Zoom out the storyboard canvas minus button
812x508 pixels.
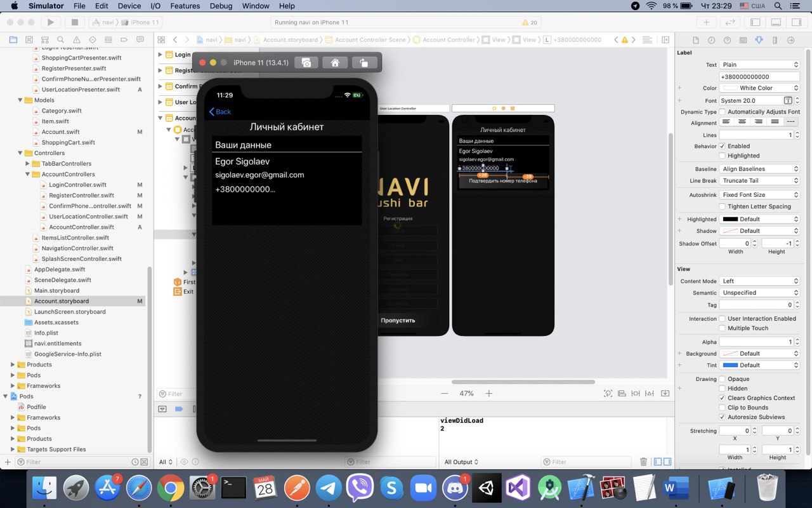tap(444, 394)
